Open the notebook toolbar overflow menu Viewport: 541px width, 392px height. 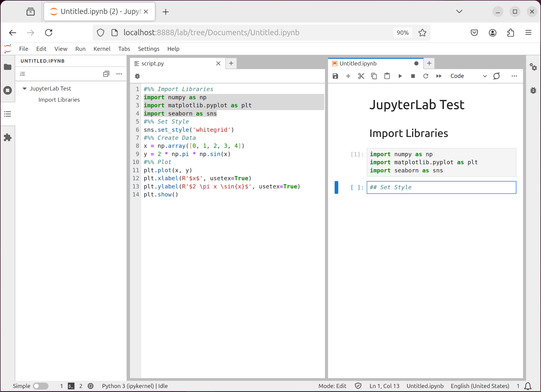tap(514, 76)
